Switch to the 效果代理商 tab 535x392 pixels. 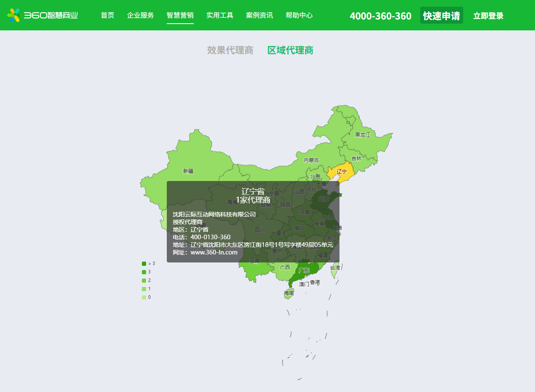[x=230, y=50]
